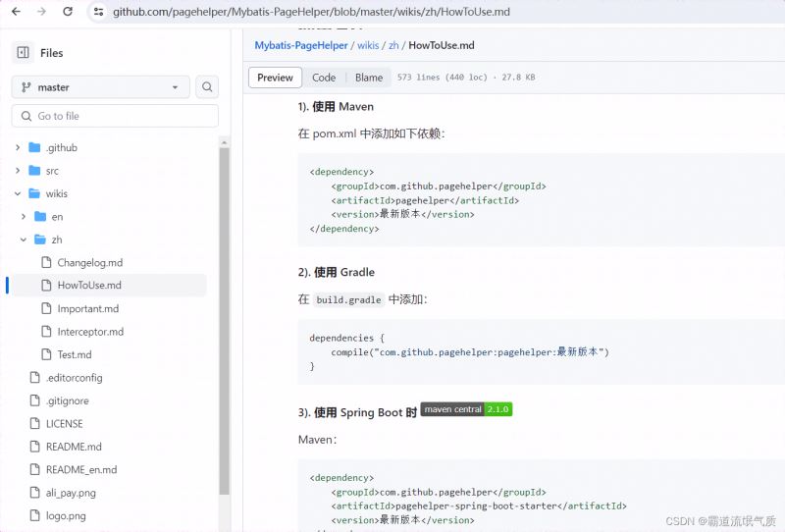785x532 pixels.
Task: Click the 使用 Maven heading
Action: 336,107
